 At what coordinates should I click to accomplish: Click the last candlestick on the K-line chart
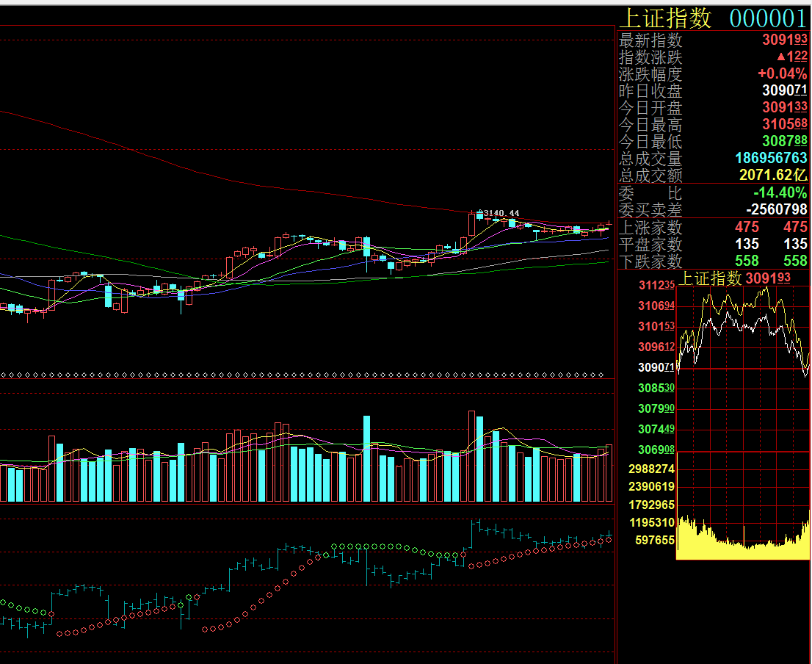coord(609,224)
